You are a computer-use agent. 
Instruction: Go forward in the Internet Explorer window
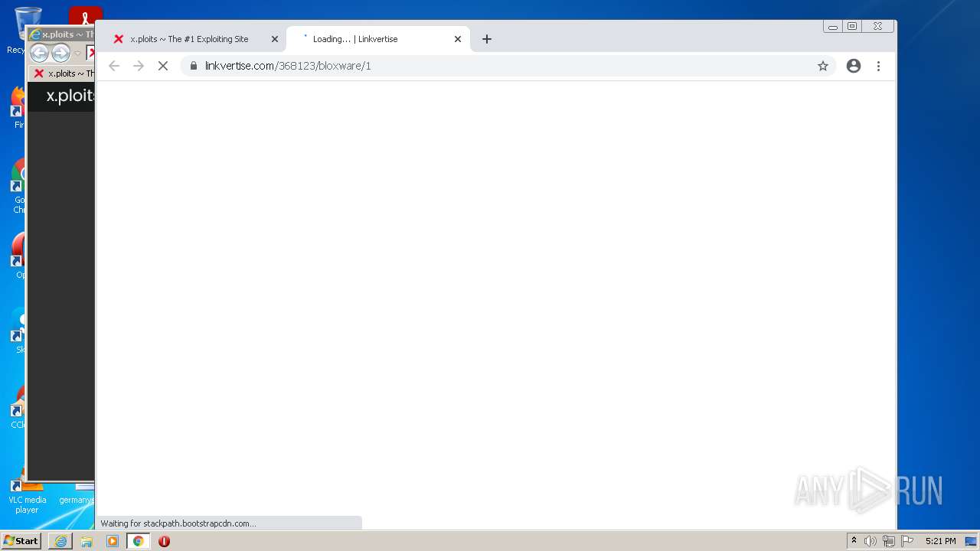pos(60,53)
